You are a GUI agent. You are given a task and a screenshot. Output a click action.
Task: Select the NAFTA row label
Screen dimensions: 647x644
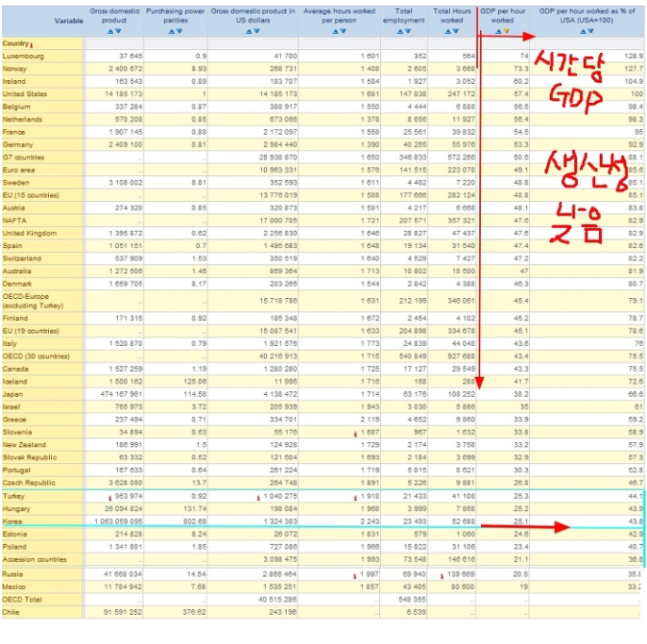pyautogui.click(x=14, y=221)
